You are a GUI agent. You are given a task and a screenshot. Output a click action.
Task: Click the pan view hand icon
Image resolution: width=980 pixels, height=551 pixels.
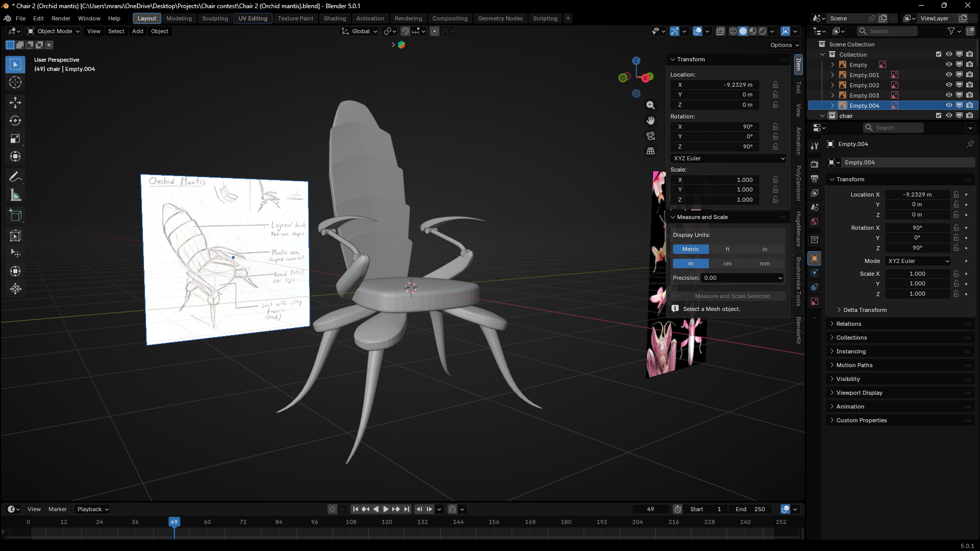pos(651,121)
